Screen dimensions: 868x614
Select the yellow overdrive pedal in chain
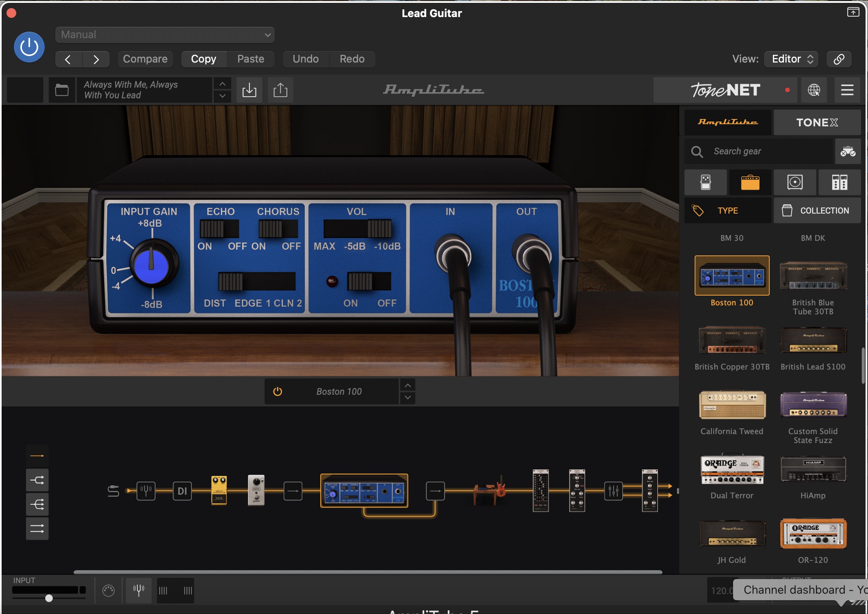coord(219,491)
